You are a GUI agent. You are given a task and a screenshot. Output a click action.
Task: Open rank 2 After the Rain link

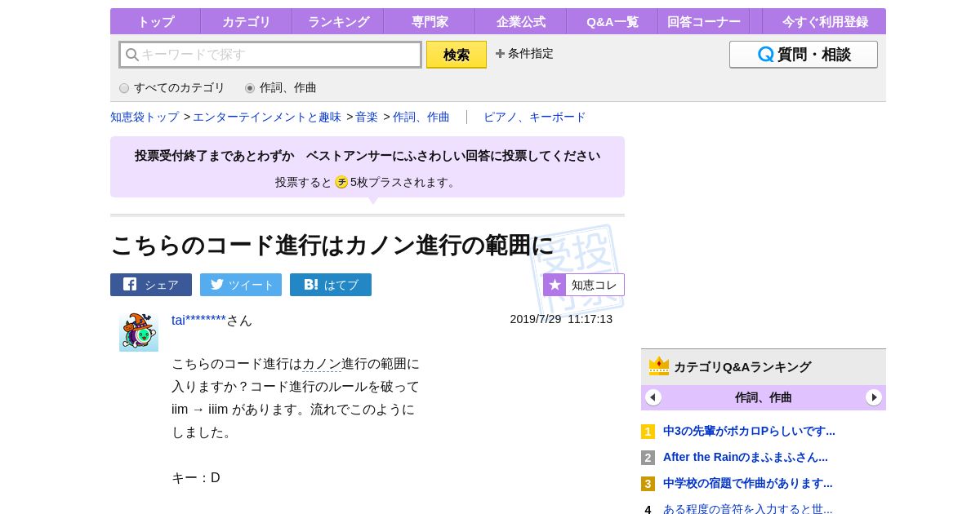[x=746, y=457]
